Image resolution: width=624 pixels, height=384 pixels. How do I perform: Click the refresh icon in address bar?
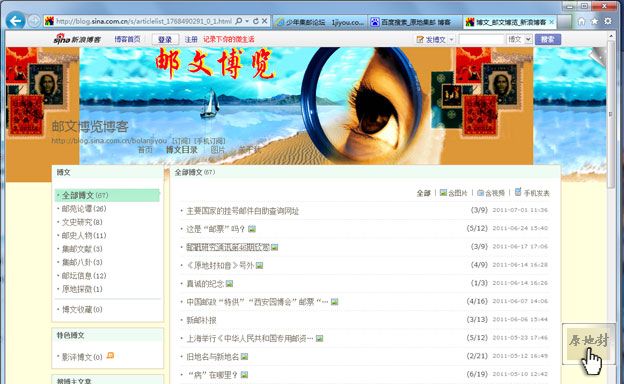255,21
